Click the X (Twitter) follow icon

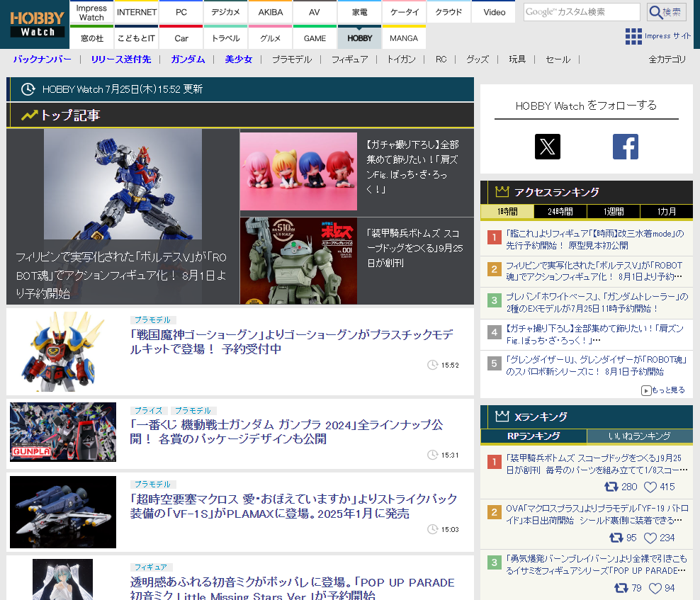point(548,147)
